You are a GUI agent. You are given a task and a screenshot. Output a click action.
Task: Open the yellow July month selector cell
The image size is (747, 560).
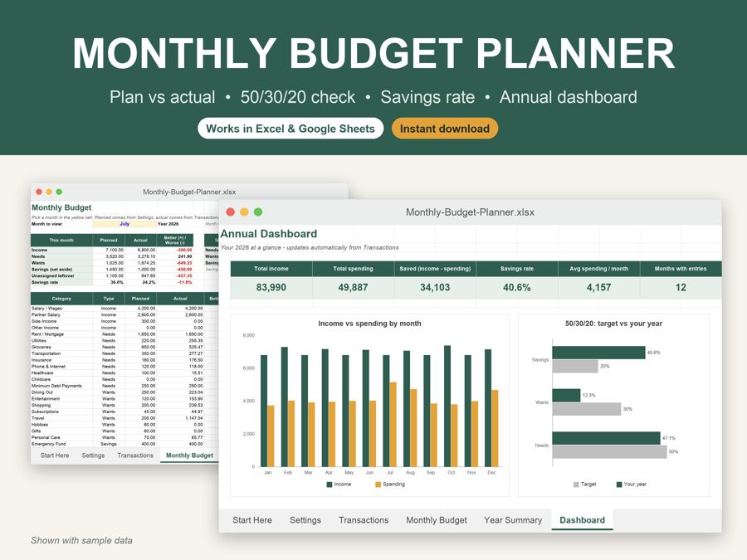124,224
